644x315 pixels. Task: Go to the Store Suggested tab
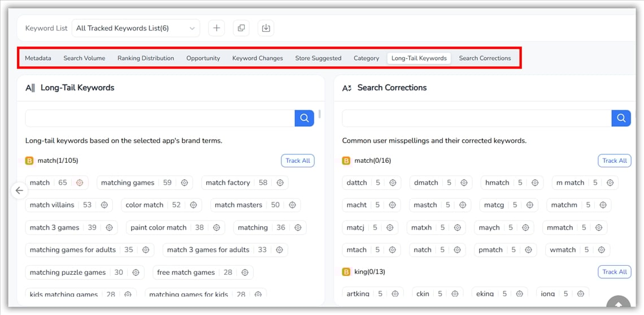(x=318, y=58)
